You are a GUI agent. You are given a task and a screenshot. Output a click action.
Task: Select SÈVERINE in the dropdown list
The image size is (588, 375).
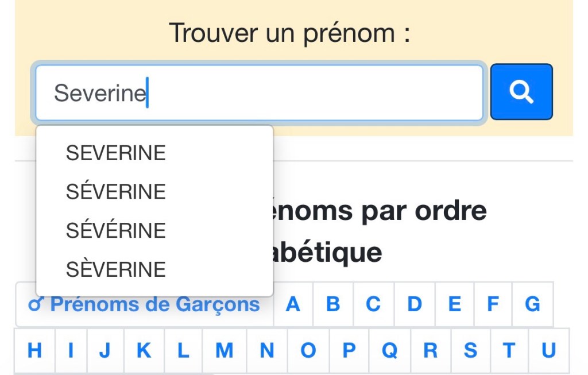tap(116, 268)
